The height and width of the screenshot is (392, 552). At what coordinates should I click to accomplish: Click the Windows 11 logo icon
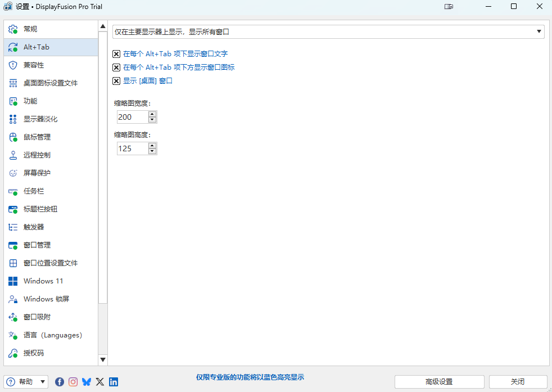(x=13, y=281)
